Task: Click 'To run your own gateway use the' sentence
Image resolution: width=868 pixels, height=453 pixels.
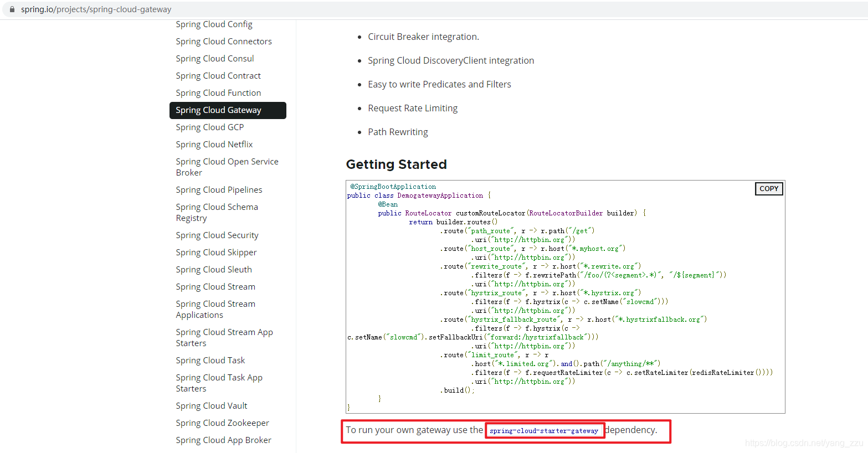Action: coord(414,430)
